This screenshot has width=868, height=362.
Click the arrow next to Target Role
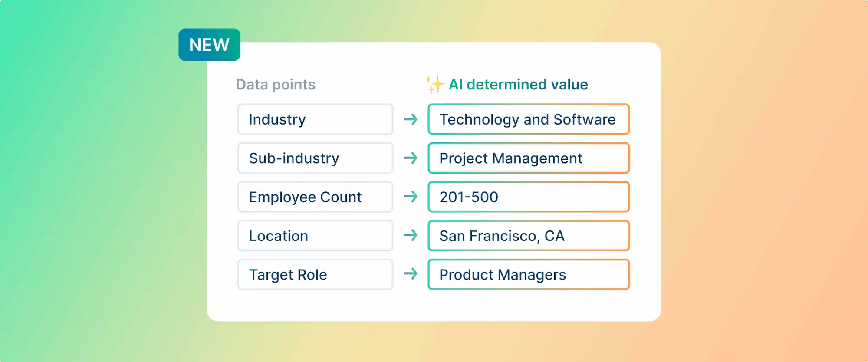411,274
